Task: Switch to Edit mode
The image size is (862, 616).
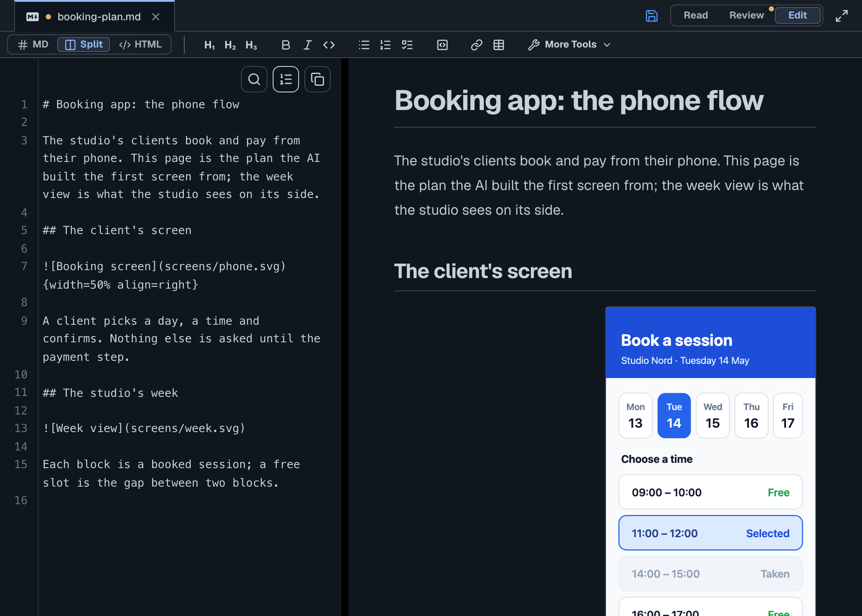Action: click(797, 16)
